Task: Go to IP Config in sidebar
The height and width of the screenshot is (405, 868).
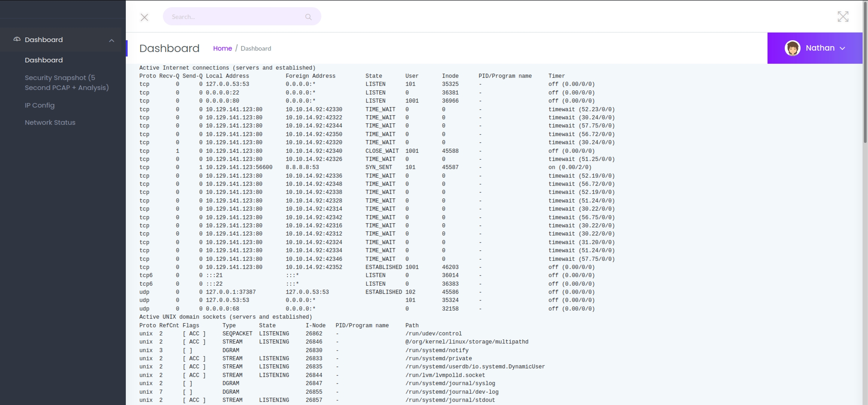Action: [x=40, y=105]
